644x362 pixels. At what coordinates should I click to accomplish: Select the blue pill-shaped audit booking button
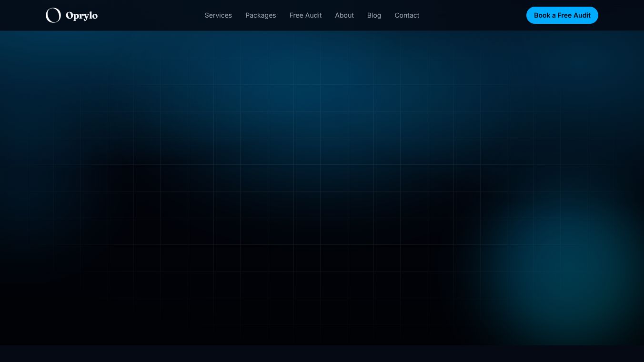pos(562,15)
